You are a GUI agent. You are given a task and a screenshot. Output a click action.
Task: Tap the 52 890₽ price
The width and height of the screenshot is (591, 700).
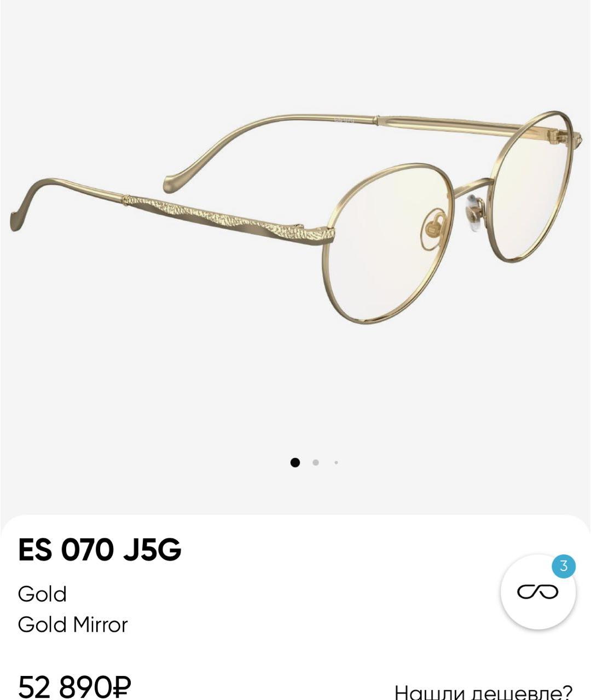pos(75,687)
